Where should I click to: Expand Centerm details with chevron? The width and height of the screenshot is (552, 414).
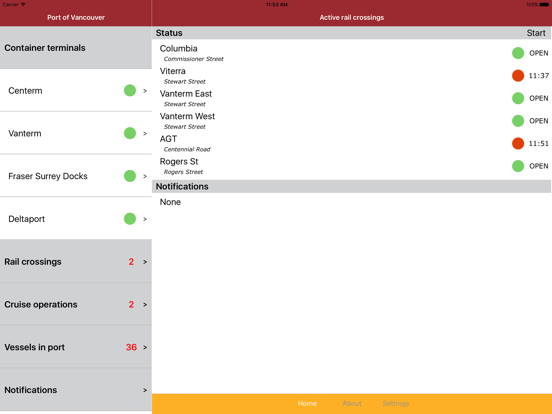tap(145, 91)
